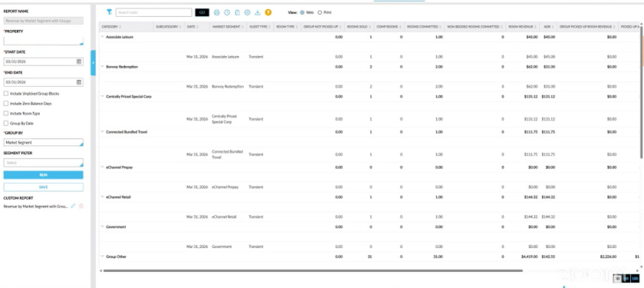Show 30 rows per page
The height and width of the screenshot is (288, 644).
pyautogui.click(x=617, y=279)
